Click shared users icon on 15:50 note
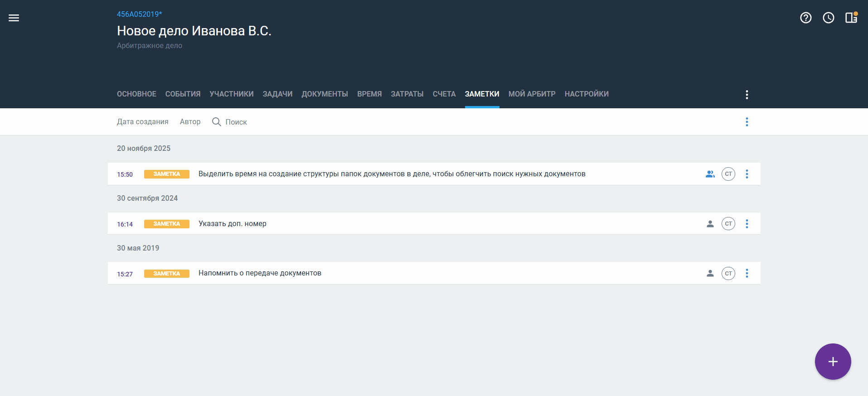The height and width of the screenshot is (396, 868). pyautogui.click(x=710, y=174)
